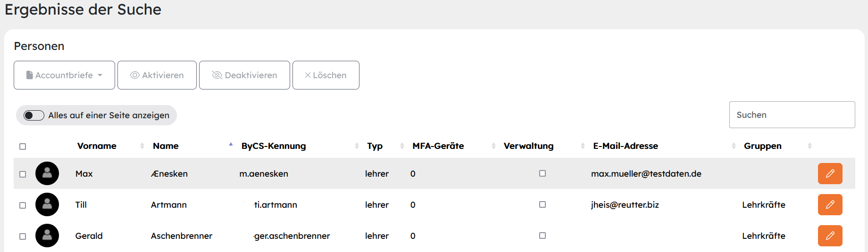Click the edit pencil icon for Till Artmann

pos(830,204)
